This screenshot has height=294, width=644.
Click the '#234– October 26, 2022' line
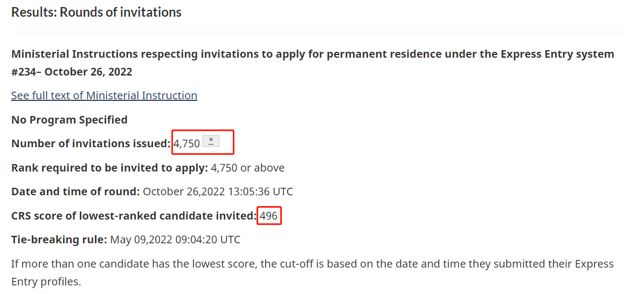coord(72,72)
